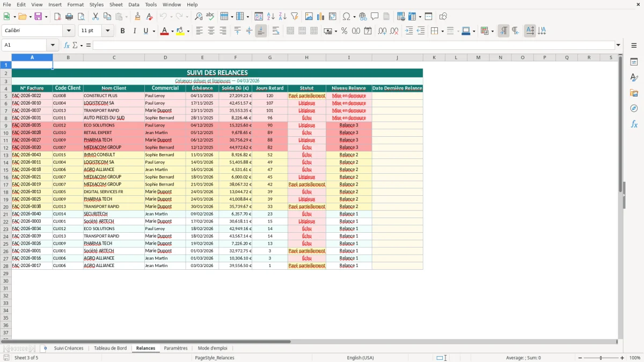Click zoom percentage 100%

(x=634, y=358)
